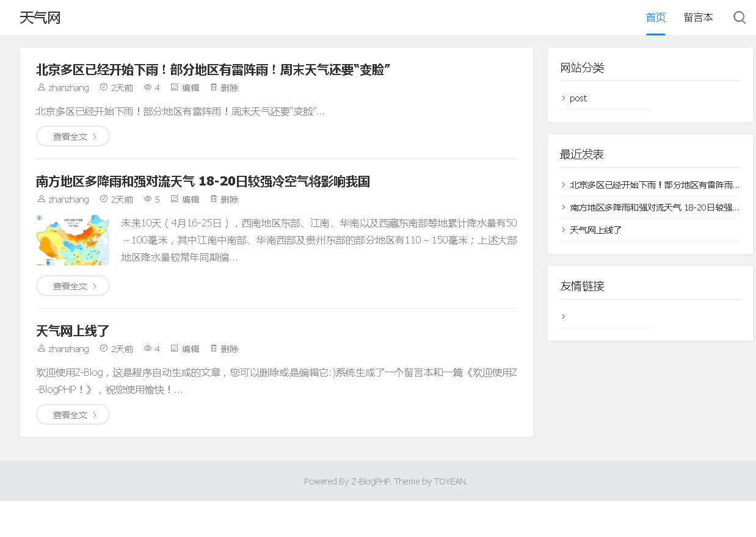This screenshot has width=756, height=537.
Task: Click the edit icon on 天气网上线了 article
Action: coord(174,348)
